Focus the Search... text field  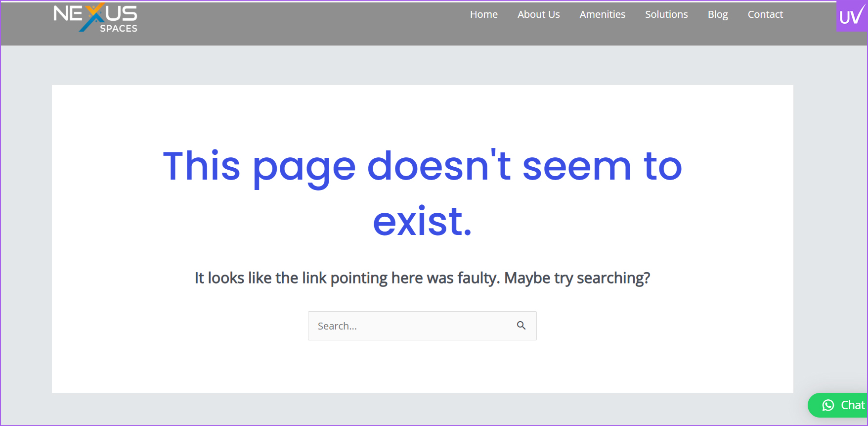pos(410,326)
